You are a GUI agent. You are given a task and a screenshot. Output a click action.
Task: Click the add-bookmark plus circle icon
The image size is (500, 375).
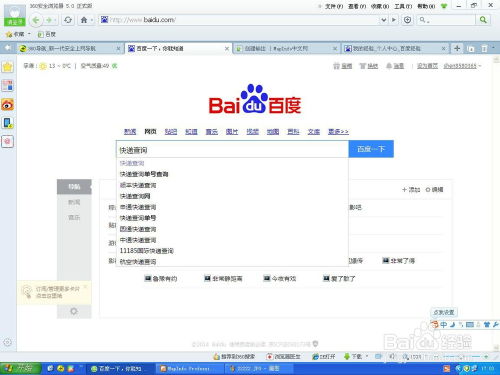point(407,20)
